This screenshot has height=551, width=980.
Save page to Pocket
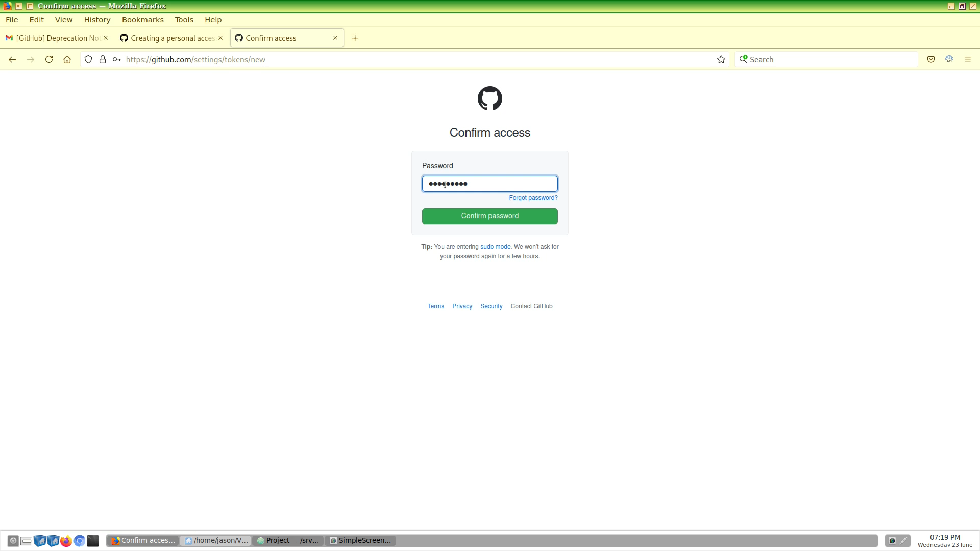click(x=931, y=60)
